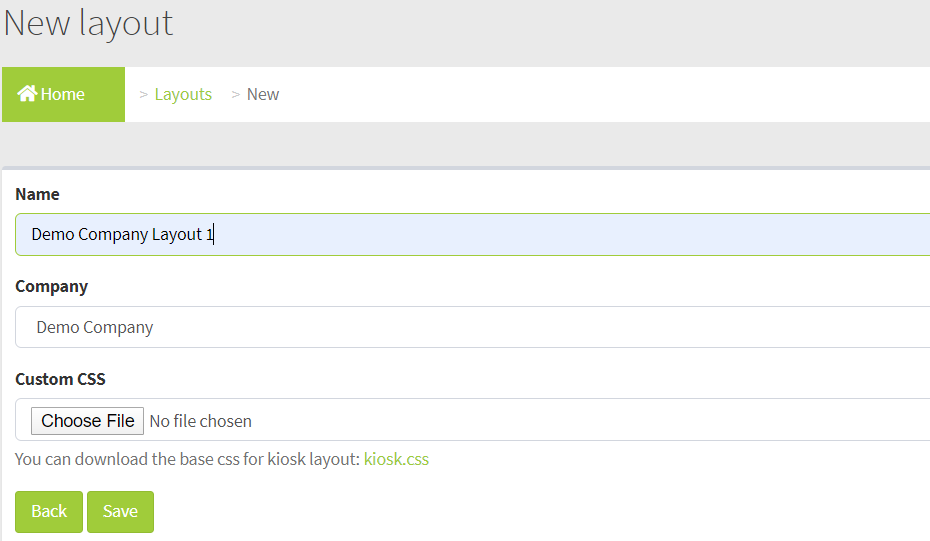
Task: Click the Custom CSS label
Action: click(x=60, y=379)
